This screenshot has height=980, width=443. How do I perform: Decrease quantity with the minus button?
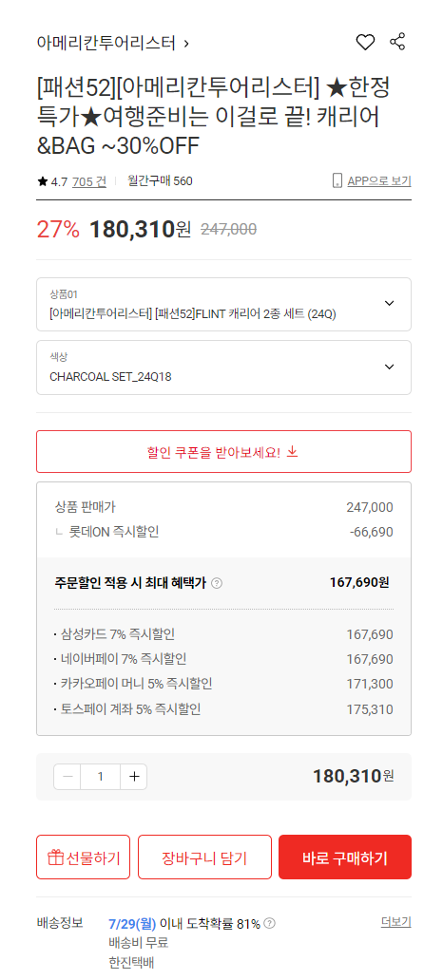point(67,777)
